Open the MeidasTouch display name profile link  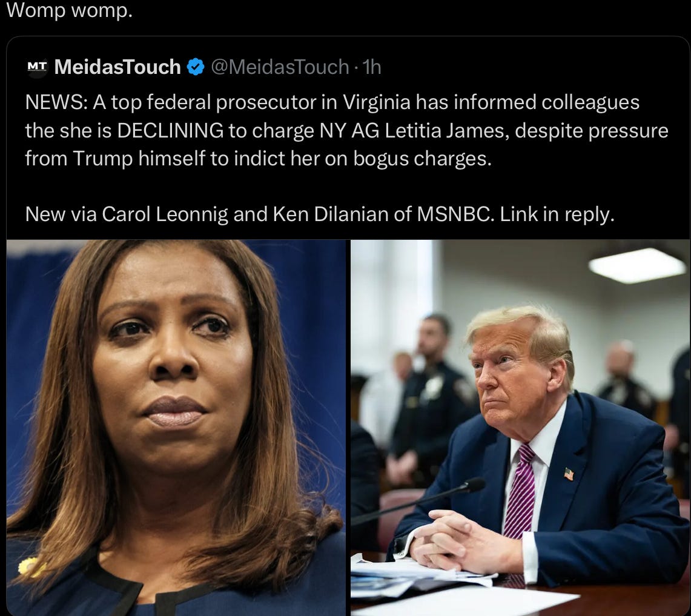(x=117, y=67)
